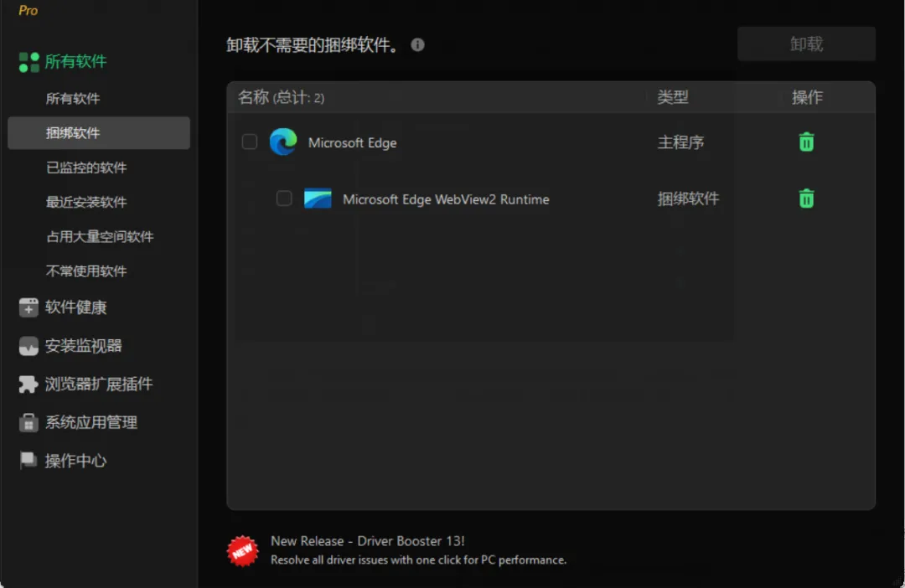This screenshot has width=905, height=588.
Task: Click the 卸载 button
Action: [806, 44]
